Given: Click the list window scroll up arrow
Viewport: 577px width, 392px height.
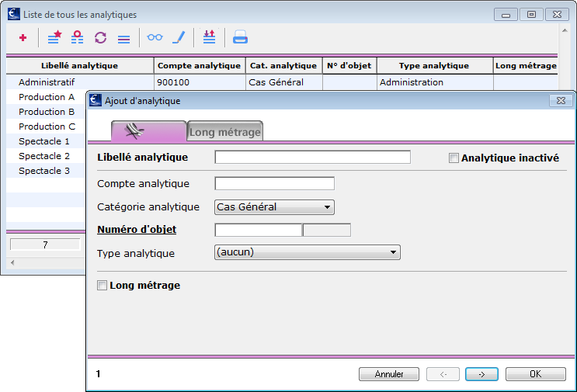Looking at the screenshot, I should pos(565,30).
